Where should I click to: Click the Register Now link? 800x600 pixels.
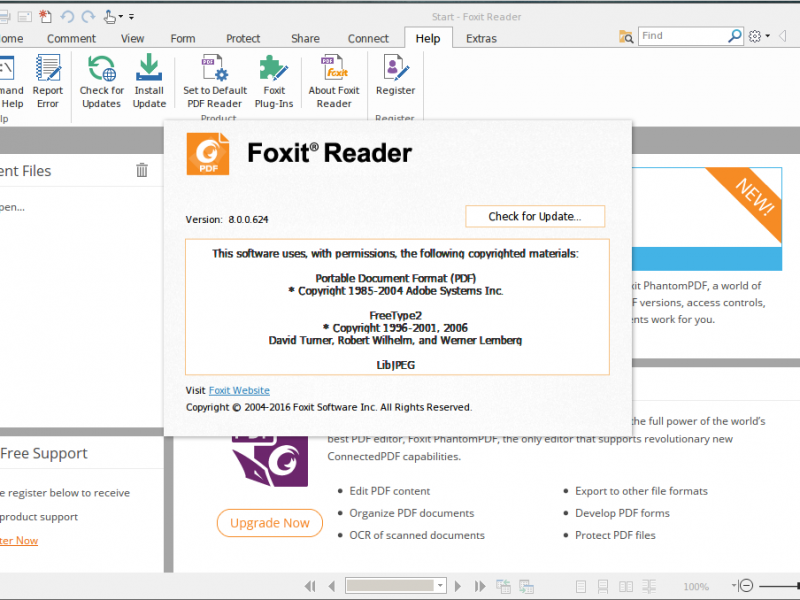[19, 540]
